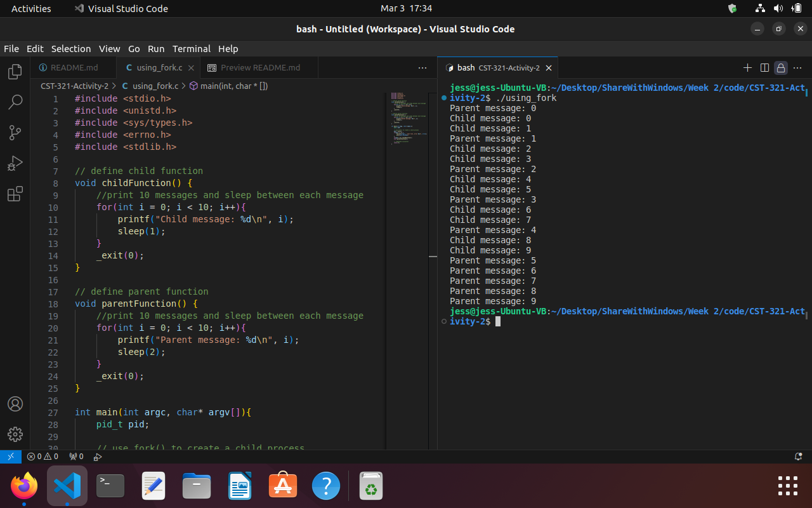Open the Go menu
812x508 pixels.
[x=134, y=49]
